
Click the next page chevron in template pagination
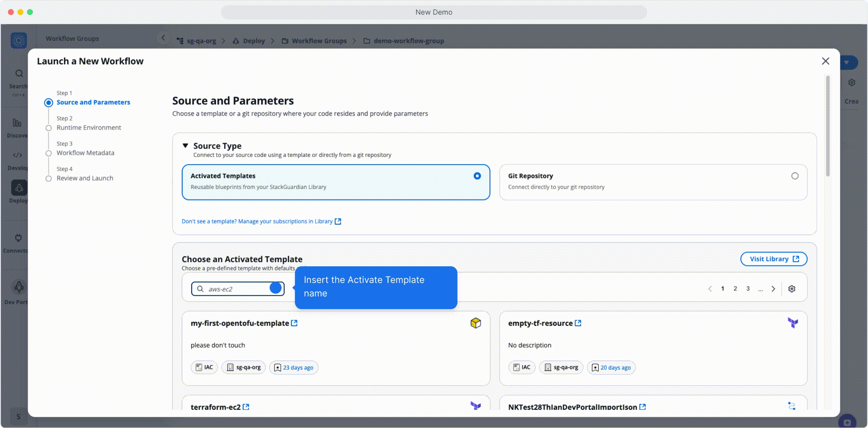[773, 289]
